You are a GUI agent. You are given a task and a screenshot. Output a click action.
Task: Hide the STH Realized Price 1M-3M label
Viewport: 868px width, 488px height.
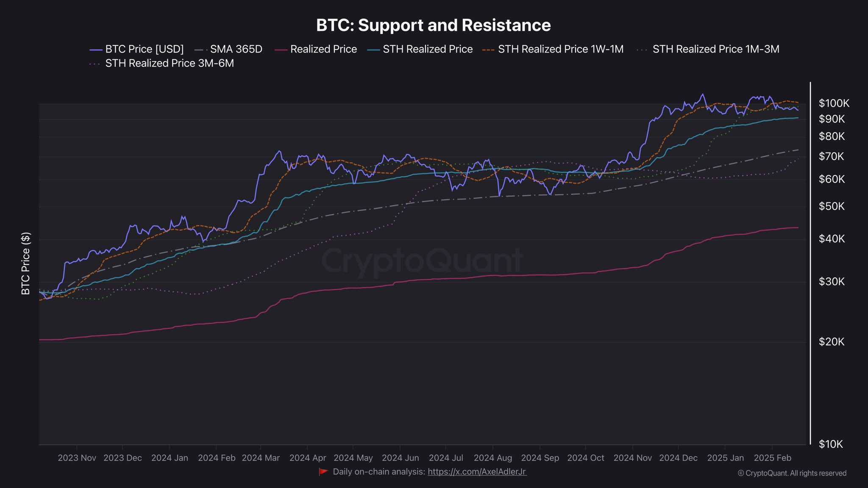(x=715, y=49)
